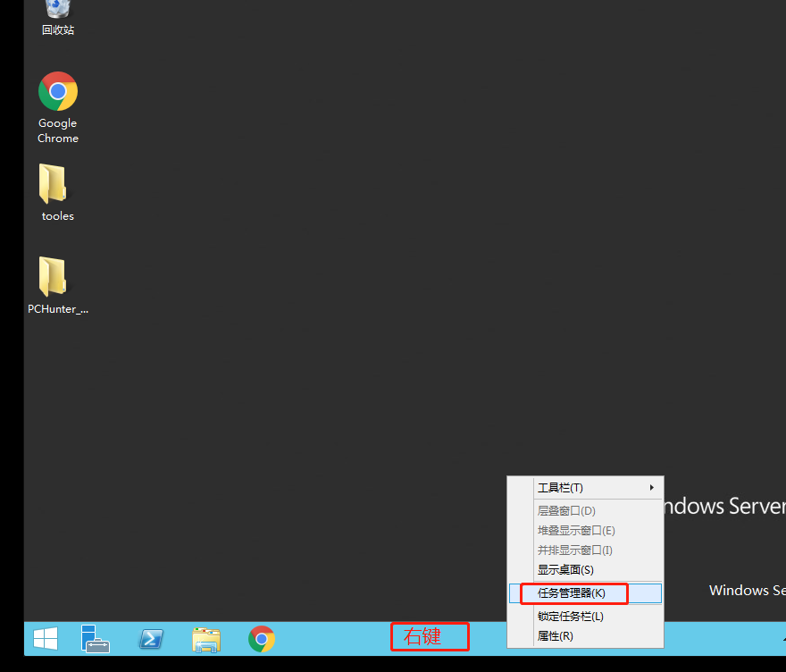786x672 pixels.
Task: Click the taskbar area marked 右键
Action: (430, 637)
